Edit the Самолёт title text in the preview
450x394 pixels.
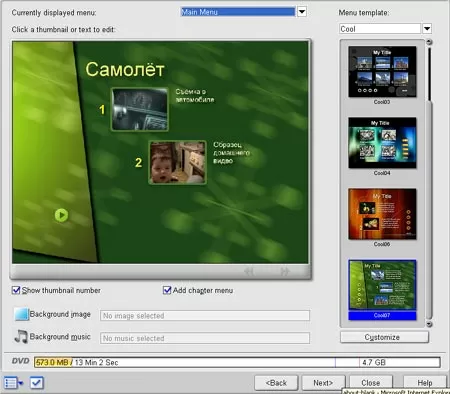(125, 69)
